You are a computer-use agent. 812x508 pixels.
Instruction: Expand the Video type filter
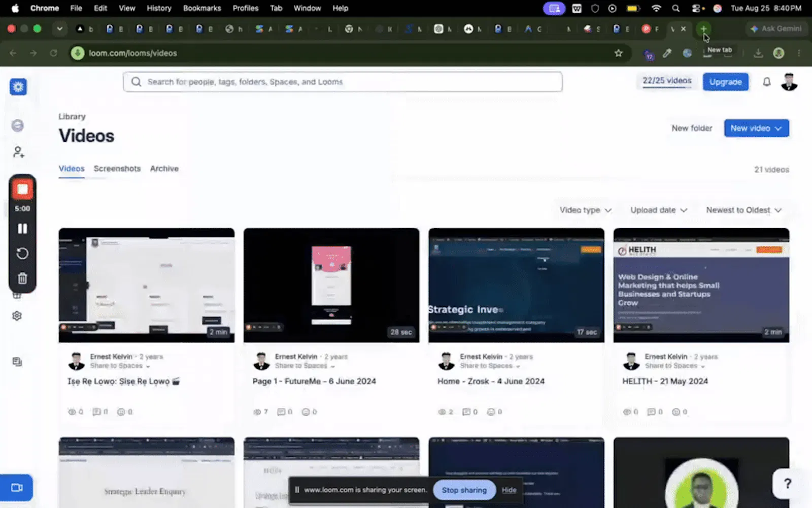[585, 210]
